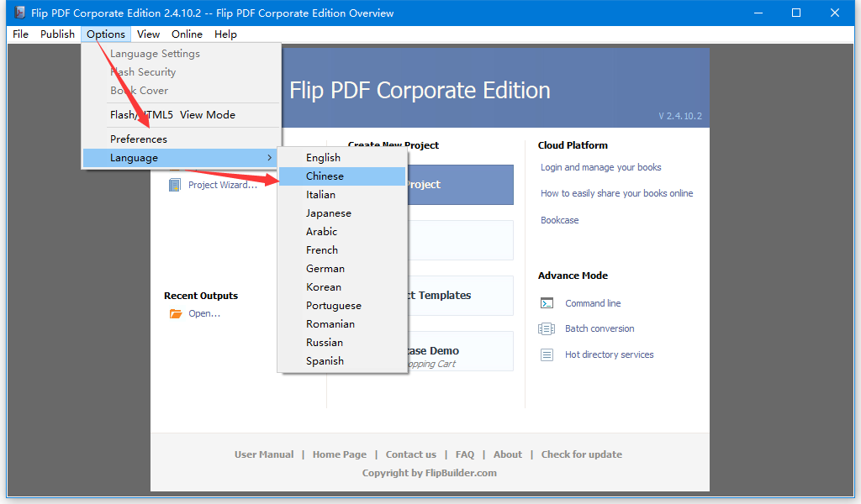Choose Japanese in the Language submenu
Screen dimensions: 861x504
(329, 213)
